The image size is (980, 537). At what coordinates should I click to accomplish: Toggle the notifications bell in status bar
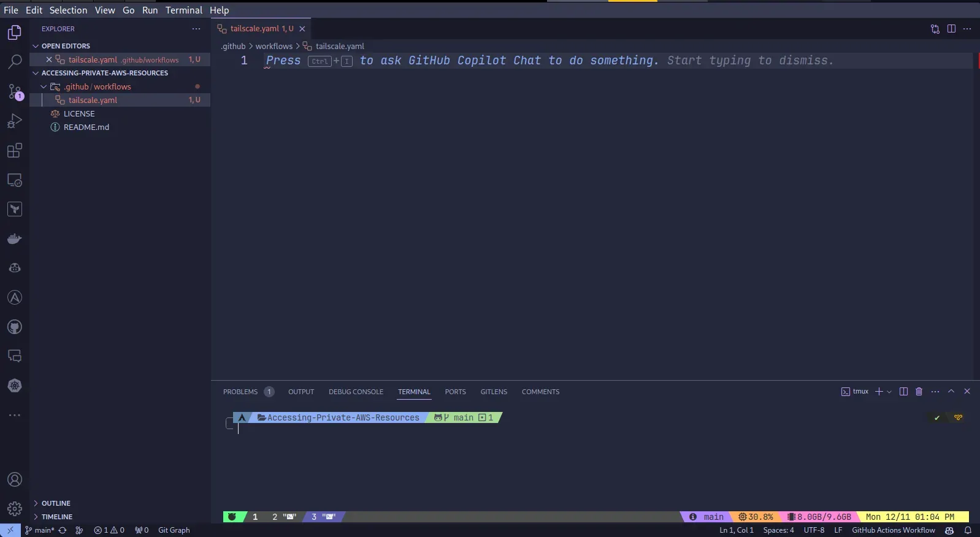click(x=968, y=530)
